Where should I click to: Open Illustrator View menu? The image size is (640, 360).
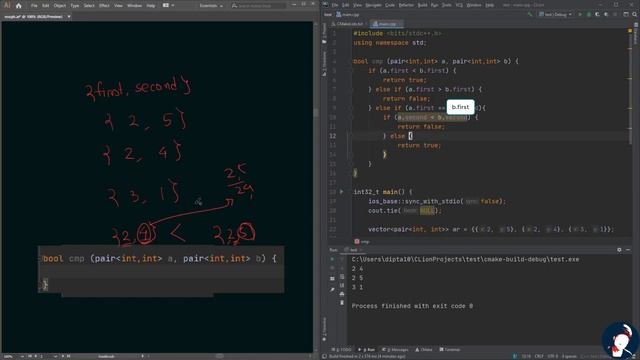[118, 6]
